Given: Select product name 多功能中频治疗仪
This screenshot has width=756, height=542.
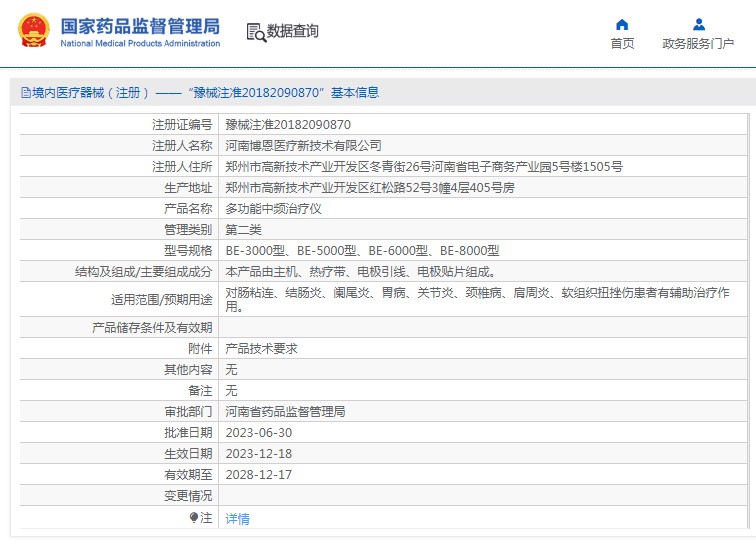Looking at the screenshot, I should (273, 209).
